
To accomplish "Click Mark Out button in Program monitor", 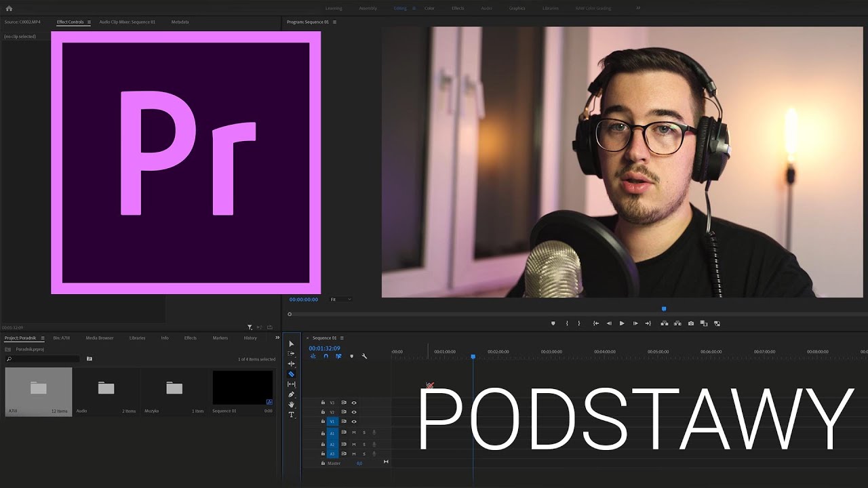I will coord(578,323).
